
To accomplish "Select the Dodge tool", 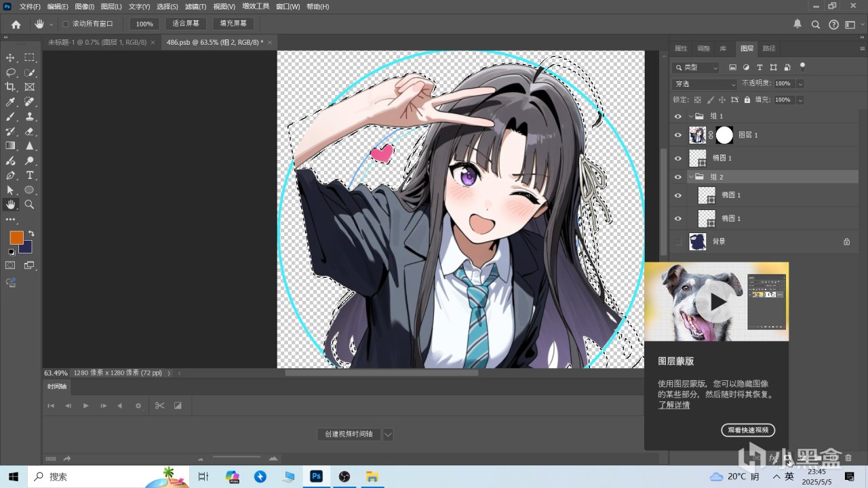I will pos(30,161).
